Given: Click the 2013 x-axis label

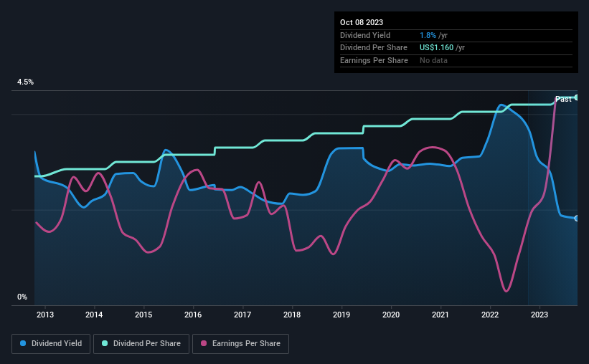Looking at the screenshot, I should (45, 315).
